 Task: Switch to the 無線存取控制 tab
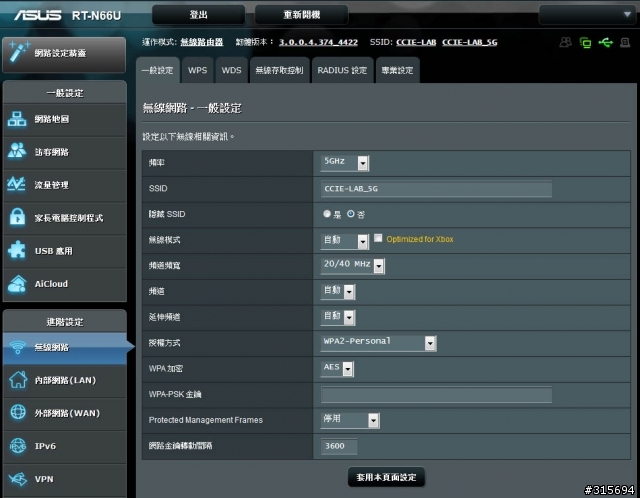click(280, 71)
